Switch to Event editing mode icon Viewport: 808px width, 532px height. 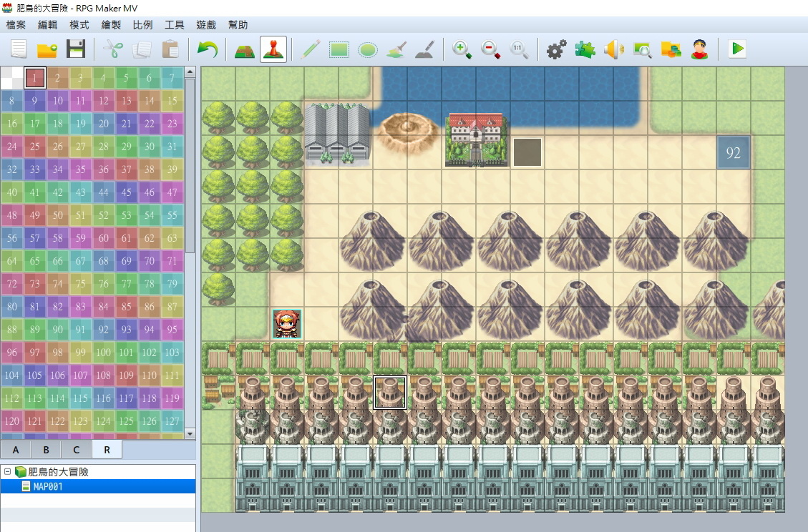273,49
